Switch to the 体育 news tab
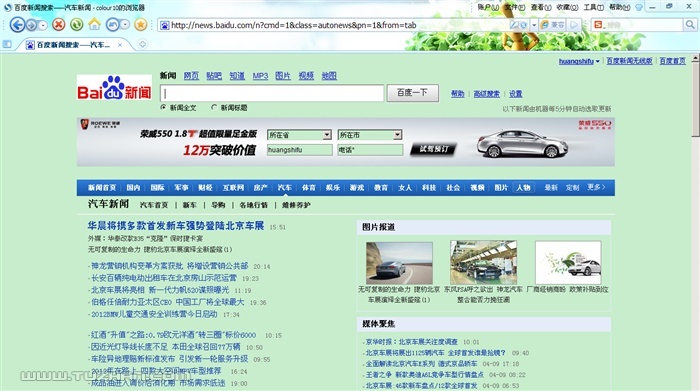The height and width of the screenshot is (391, 700). (308, 188)
